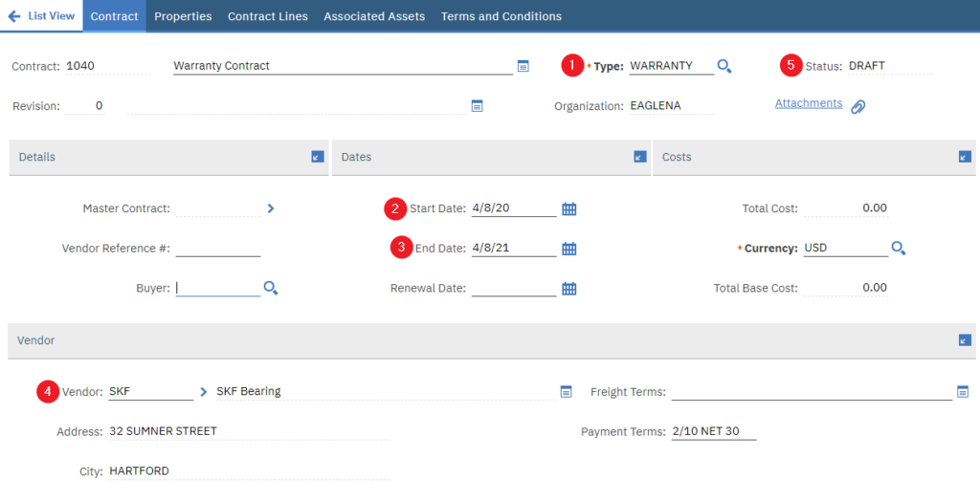
Task: Click the Attachments link
Action: pyautogui.click(x=809, y=103)
